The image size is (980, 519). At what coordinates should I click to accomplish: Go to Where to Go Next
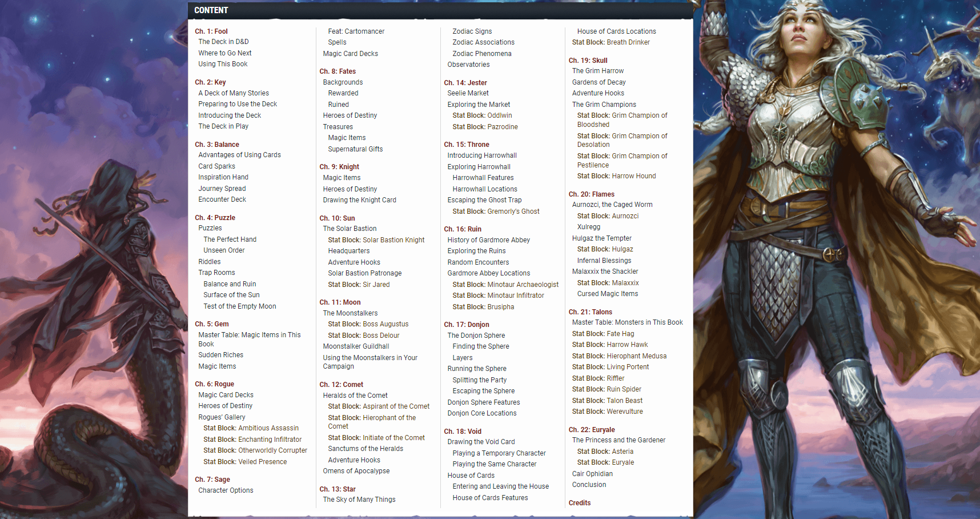click(x=225, y=53)
